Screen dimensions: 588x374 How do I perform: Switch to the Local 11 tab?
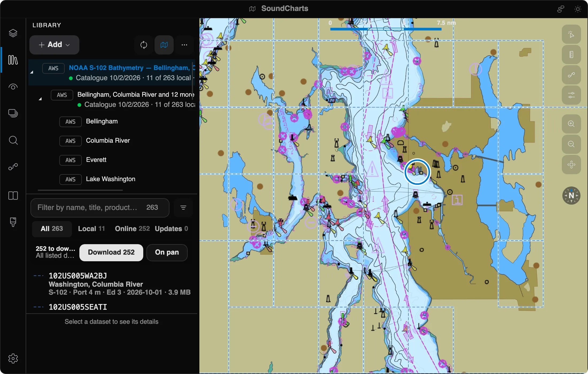(91, 229)
